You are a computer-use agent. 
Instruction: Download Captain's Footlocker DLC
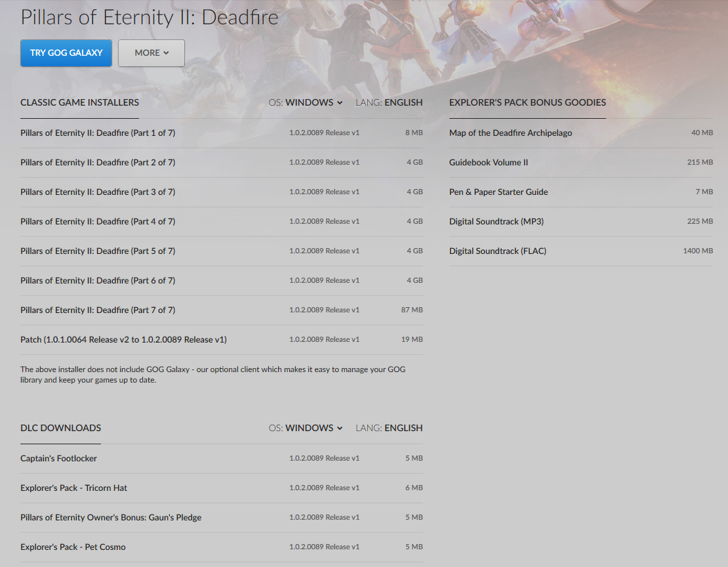click(x=222, y=459)
